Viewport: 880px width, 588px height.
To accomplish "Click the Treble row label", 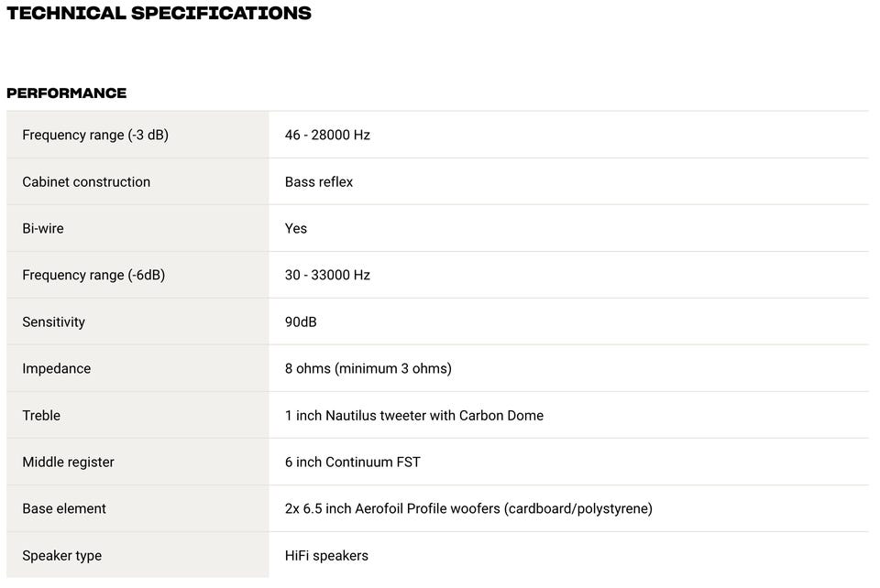I will pos(41,415).
